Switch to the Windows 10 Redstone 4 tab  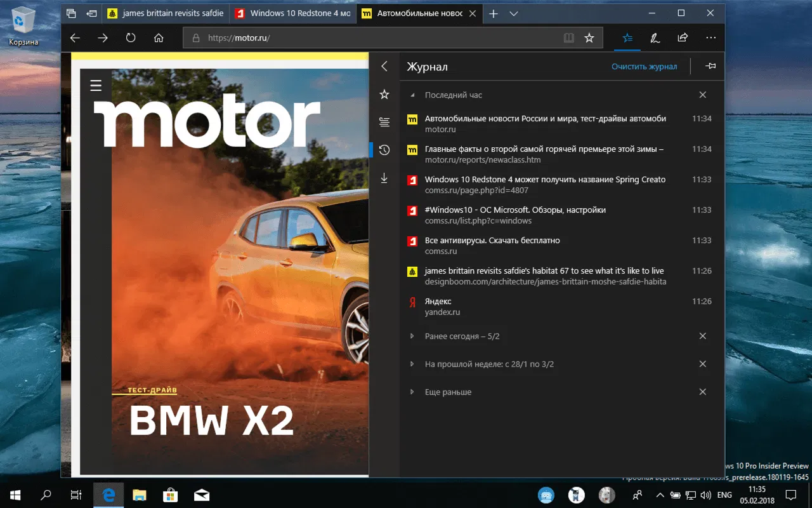[292, 13]
